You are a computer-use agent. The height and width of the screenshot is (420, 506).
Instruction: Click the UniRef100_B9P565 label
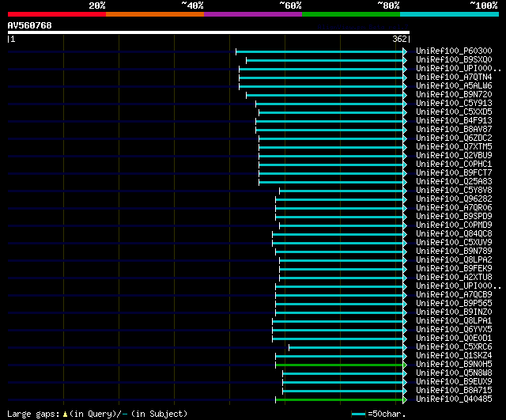pos(454,304)
